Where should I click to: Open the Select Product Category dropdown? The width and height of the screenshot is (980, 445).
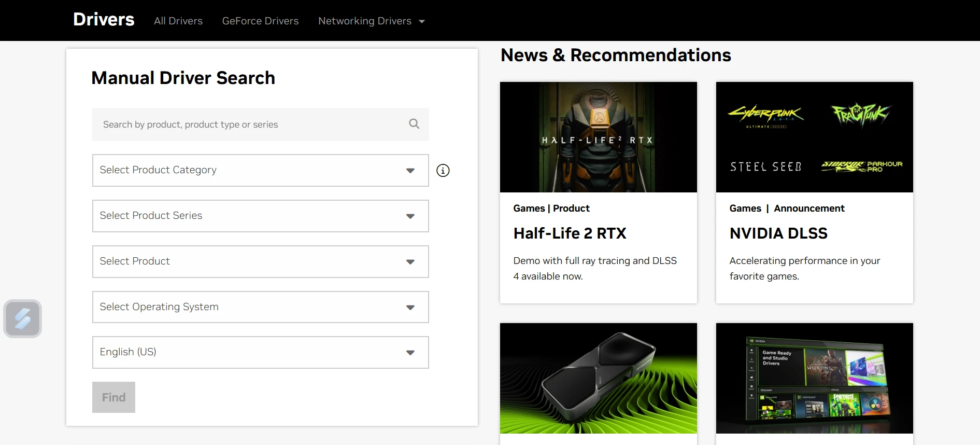(261, 170)
